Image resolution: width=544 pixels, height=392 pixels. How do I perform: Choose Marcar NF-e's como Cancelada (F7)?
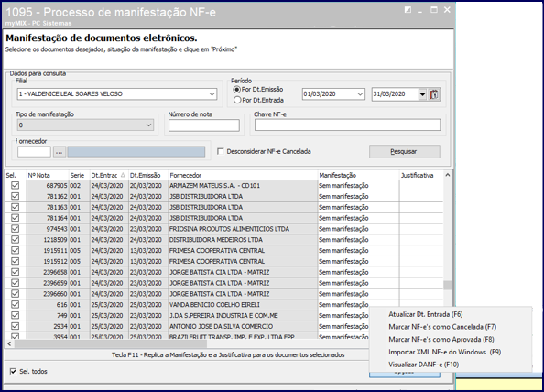pos(442,327)
